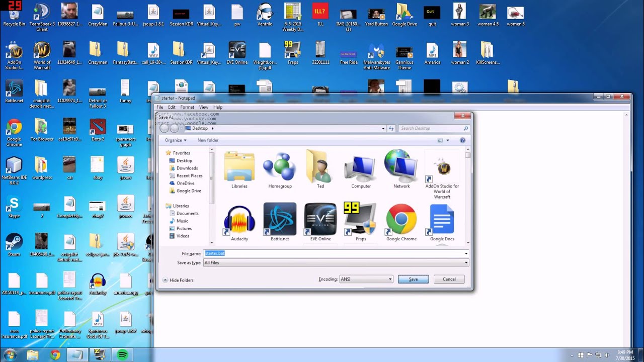Screen dimensions: 644x362
Task: Click the Change your view icon
Action: pyautogui.click(x=440, y=140)
